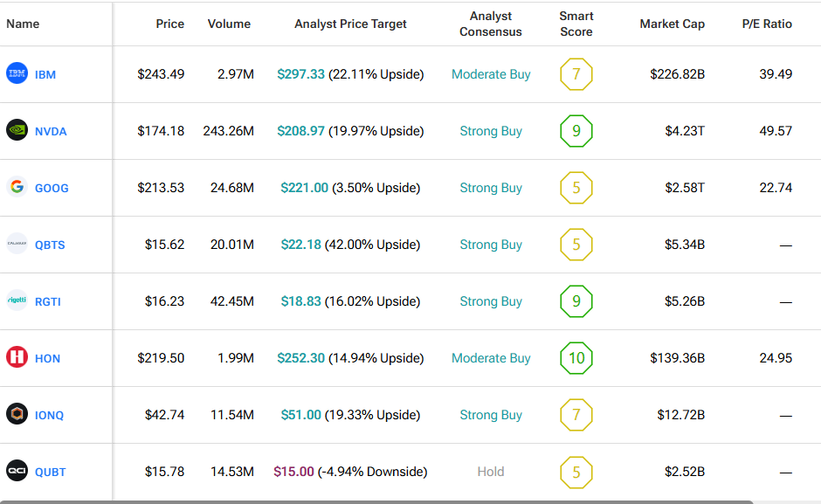The width and height of the screenshot is (821, 504).
Task: Click the Google logo icon
Action: [17, 187]
